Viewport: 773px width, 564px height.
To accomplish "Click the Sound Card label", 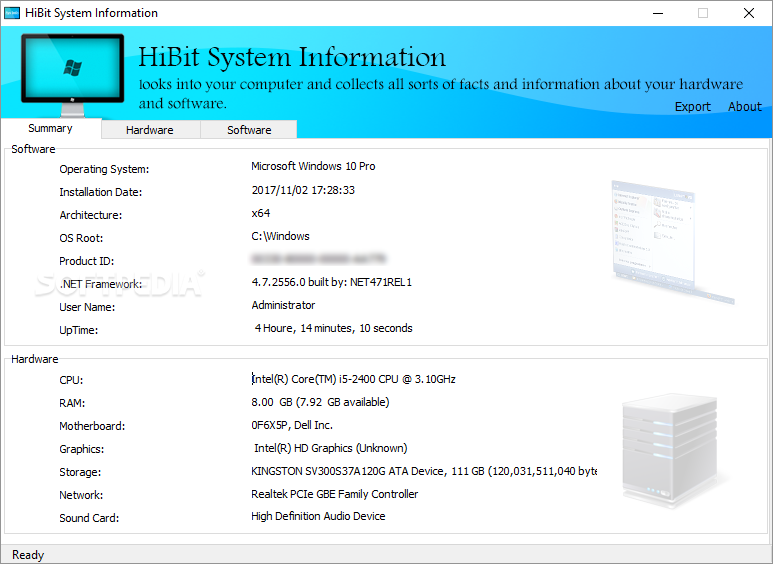I will 89,518.
